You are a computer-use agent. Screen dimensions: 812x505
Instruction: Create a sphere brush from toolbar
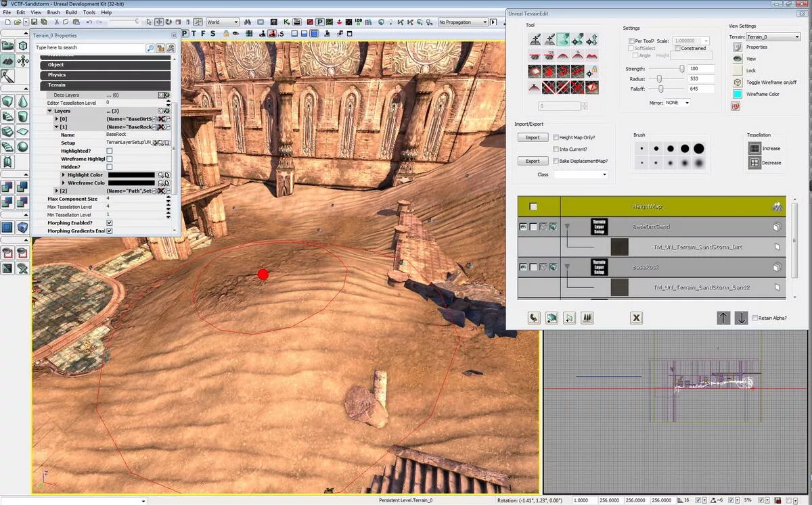23,147
